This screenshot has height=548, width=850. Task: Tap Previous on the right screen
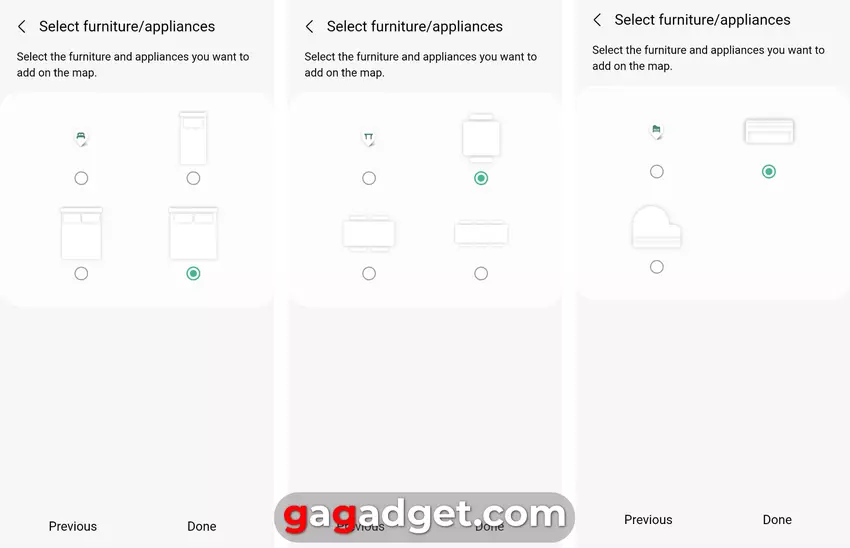pyautogui.click(x=648, y=520)
